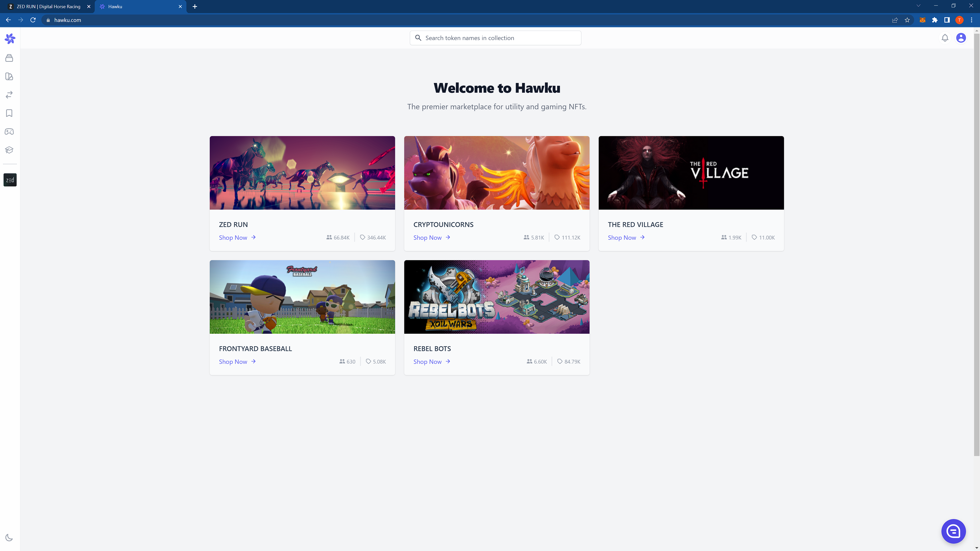Toggle dark mode with the moon icon
980x551 pixels.
click(x=9, y=538)
